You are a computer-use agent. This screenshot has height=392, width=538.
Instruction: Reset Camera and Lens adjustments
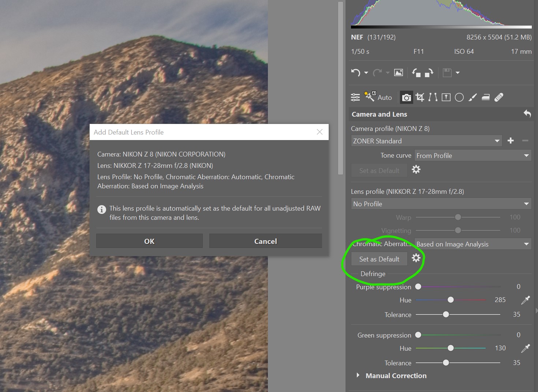[x=527, y=114]
